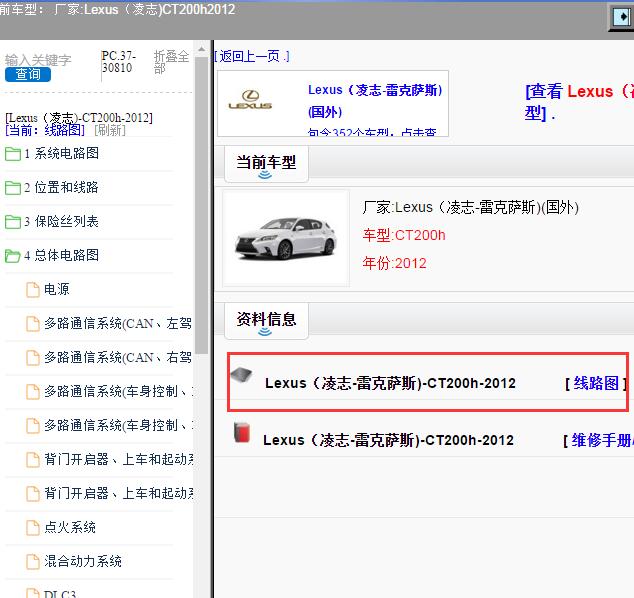Screen dimensions: 634x598
Task: Click the left panel scrollbar thumb
Action: point(201,205)
